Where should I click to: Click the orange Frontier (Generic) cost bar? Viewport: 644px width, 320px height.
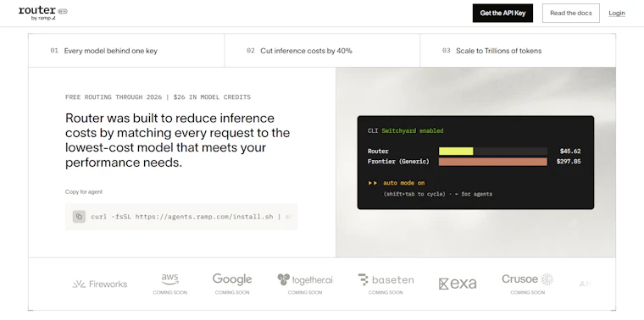[493, 162]
